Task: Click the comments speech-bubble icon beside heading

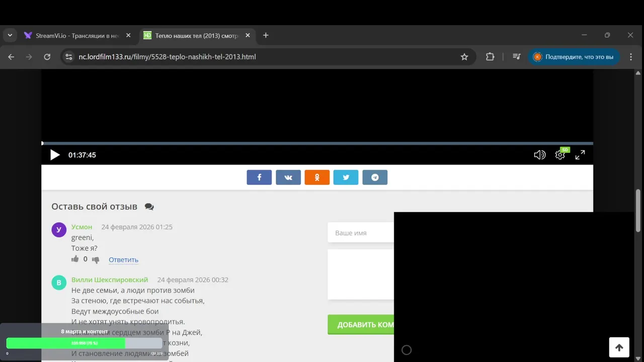Action: pos(149,207)
